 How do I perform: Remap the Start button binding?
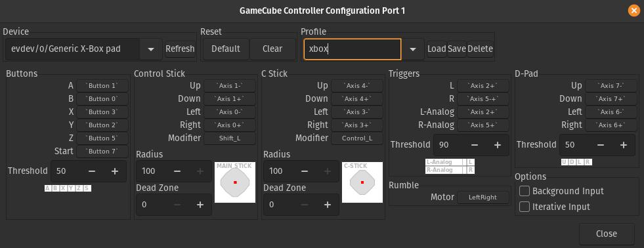[x=102, y=151]
